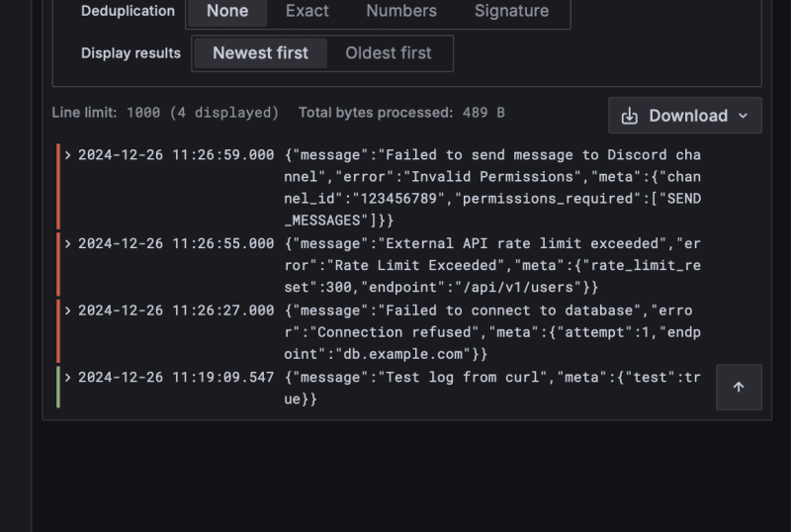The width and height of the screenshot is (791, 532).
Task: Click the 'Failed to send message to Discord' log text
Action: pyautogui.click(x=492, y=188)
